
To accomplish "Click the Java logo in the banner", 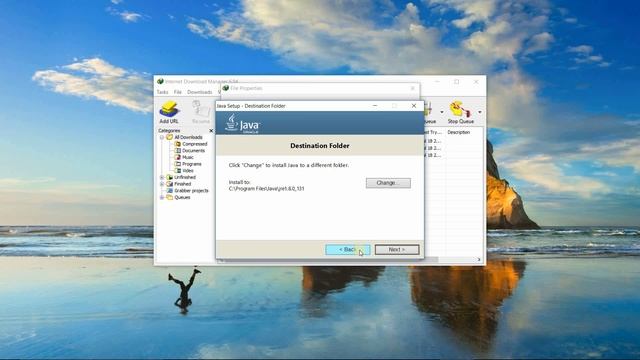I will click(x=243, y=124).
